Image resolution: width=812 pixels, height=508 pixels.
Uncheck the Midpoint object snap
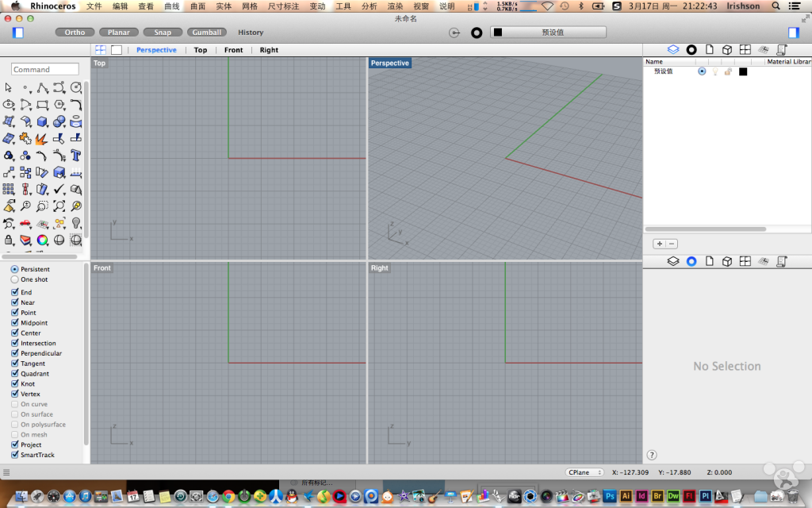(x=15, y=323)
